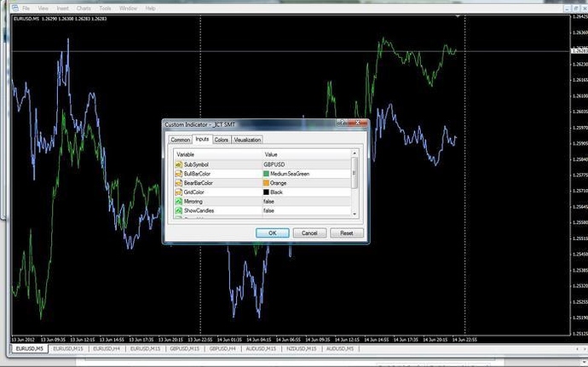Screen dimensions: 588x367
Task: Click the BullBarColor variable icon
Action: pyautogui.click(x=178, y=174)
